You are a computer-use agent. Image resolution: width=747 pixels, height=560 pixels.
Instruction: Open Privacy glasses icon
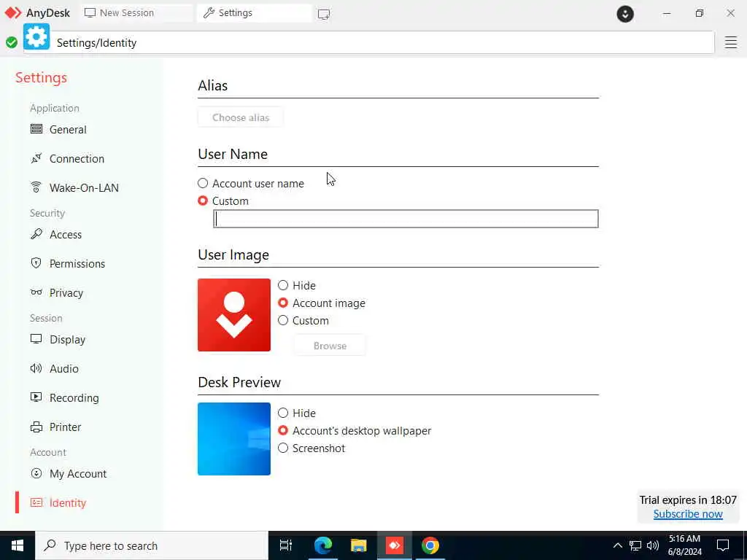[x=36, y=292]
